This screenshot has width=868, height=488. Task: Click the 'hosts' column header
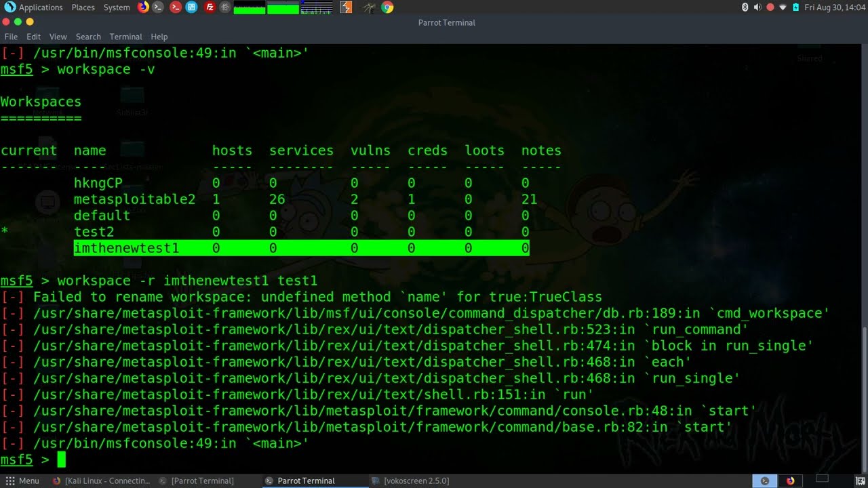232,150
